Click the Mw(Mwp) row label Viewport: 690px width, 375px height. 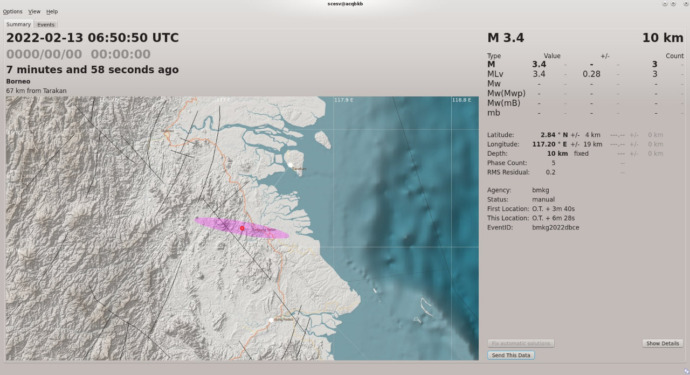point(506,93)
